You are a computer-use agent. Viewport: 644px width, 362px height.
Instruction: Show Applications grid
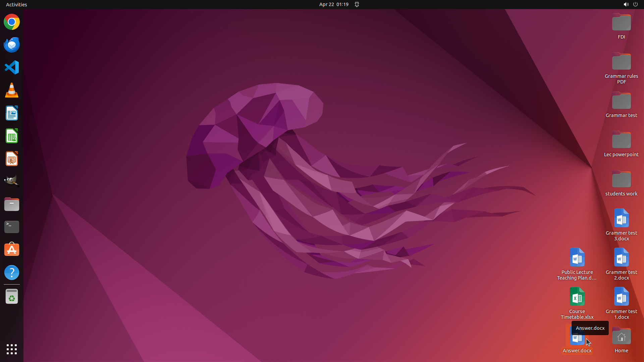(12, 349)
